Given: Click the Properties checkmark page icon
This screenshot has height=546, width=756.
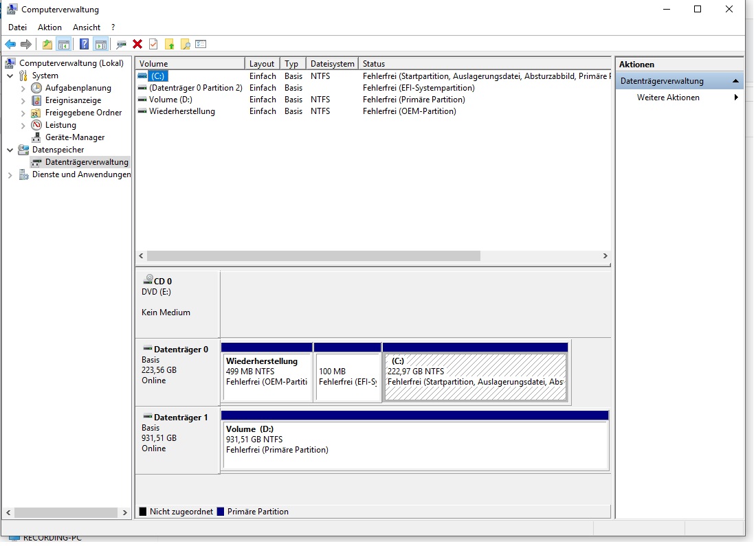Looking at the screenshot, I should [153, 44].
